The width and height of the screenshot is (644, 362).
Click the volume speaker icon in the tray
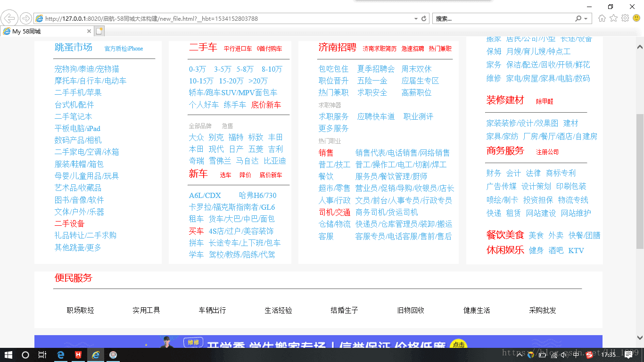pyautogui.click(x=563, y=355)
